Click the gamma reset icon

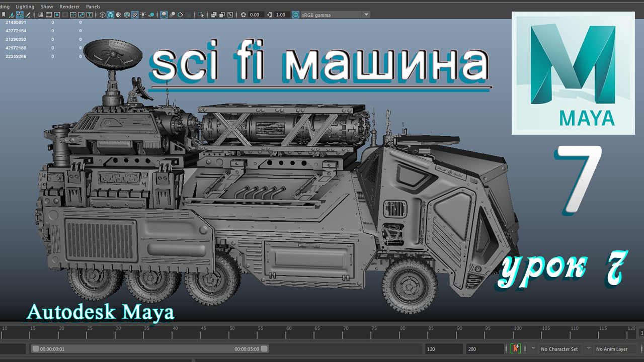[x=269, y=15]
